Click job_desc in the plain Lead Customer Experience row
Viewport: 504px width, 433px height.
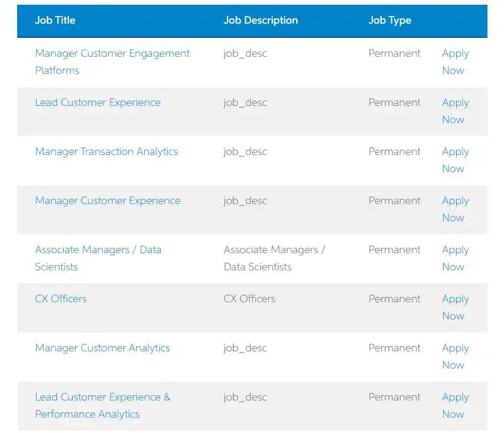245,103
